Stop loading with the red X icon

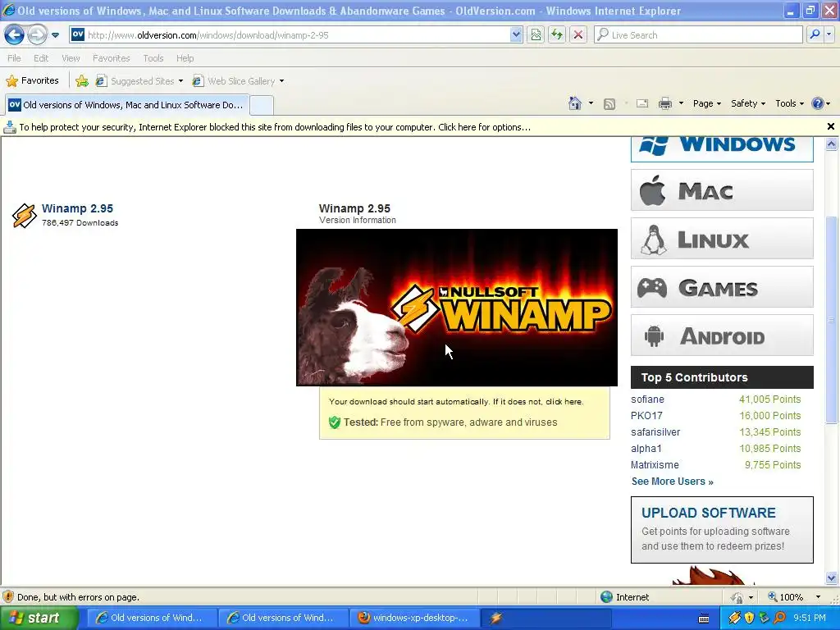pyautogui.click(x=578, y=34)
